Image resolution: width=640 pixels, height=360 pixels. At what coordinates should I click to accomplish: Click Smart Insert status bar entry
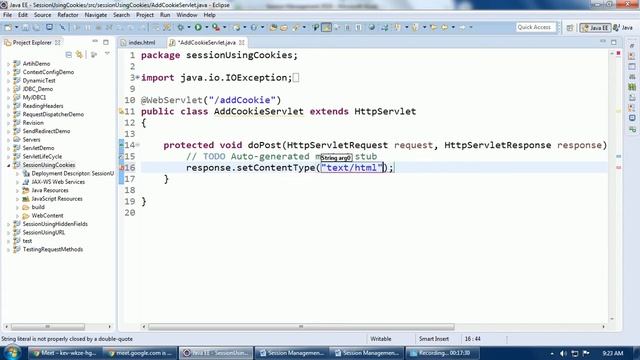[x=433, y=339]
